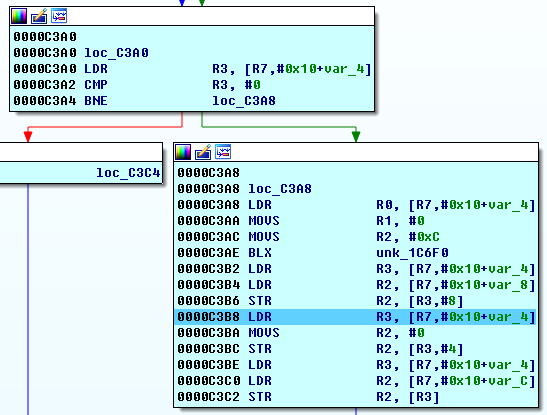The width and height of the screenshot is (547, 415).
Task: Click the color icon in the loc_C3A8 block header
Action: [x=183, y=152]
